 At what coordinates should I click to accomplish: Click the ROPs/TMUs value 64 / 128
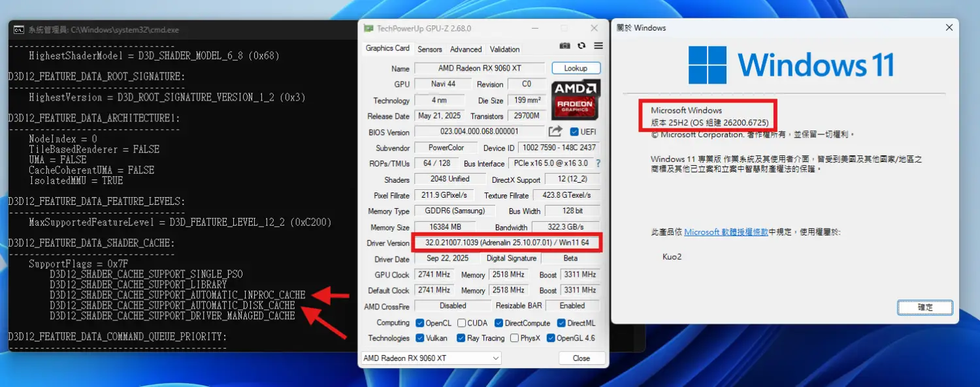pyautogui.click(x=436, y=163)
